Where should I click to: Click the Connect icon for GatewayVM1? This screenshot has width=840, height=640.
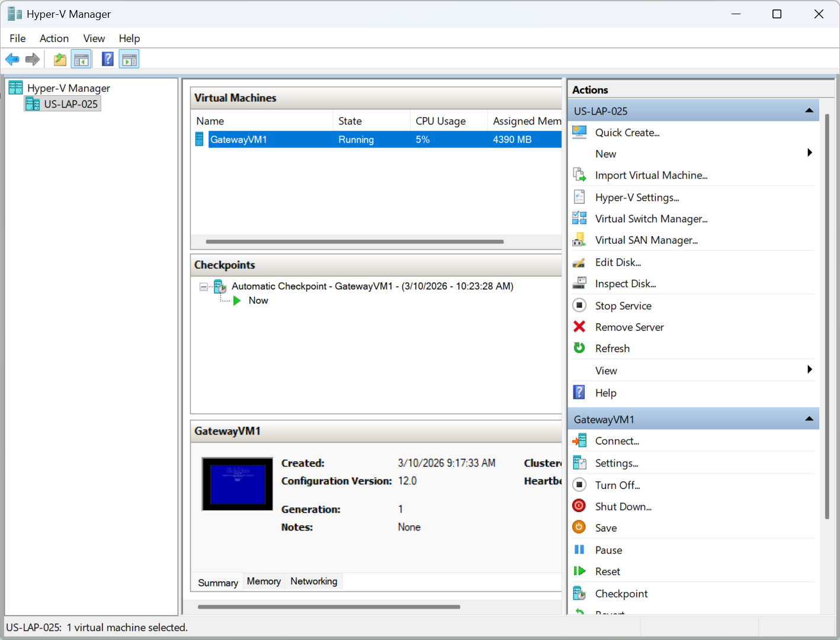coord(579,440)
